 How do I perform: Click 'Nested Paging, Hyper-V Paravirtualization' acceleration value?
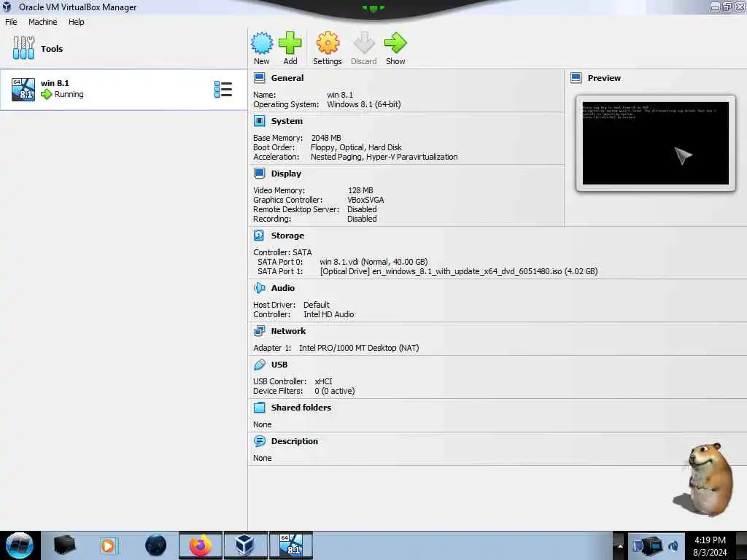384,157
